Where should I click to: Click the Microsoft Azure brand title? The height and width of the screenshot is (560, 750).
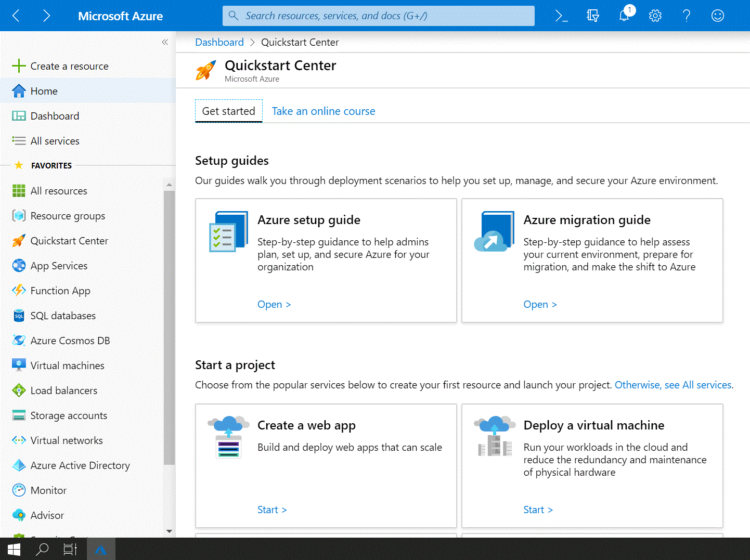pyautogui.click(x=120, y=16)
